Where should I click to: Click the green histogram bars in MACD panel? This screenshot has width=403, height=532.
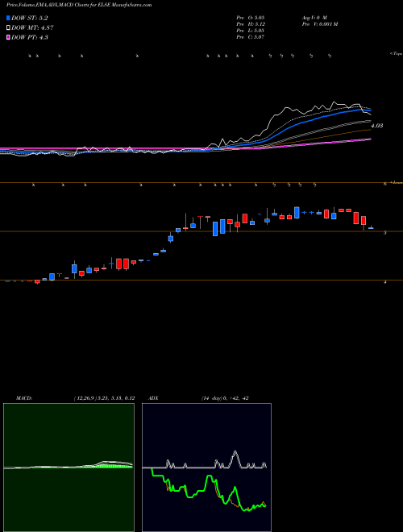pos(114,466)
